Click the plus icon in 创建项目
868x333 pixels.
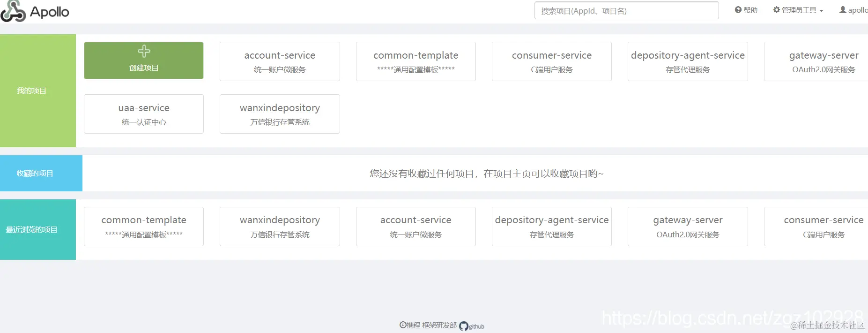pyautogui.click(x=144, y=51)
